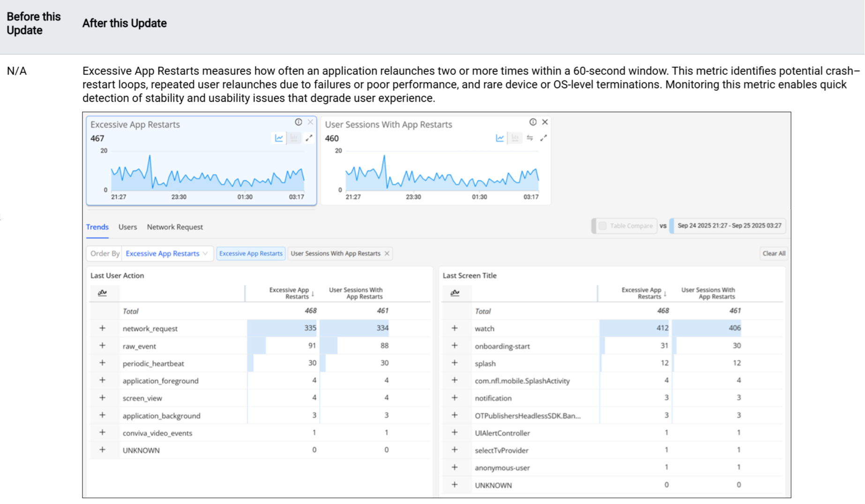
Task: Expand the network_request row
Action: click(102, 328)
